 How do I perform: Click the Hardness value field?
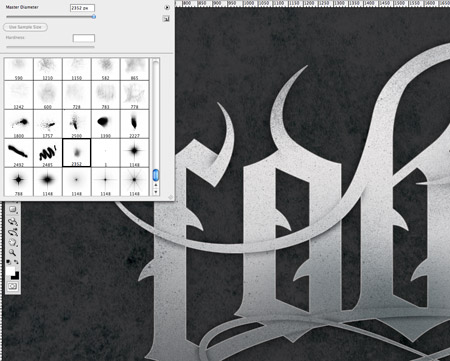click(84, 38)
